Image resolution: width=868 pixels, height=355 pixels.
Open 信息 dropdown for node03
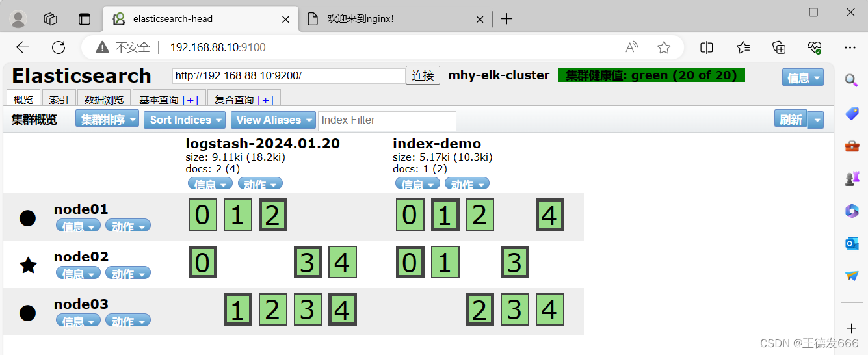79,321
